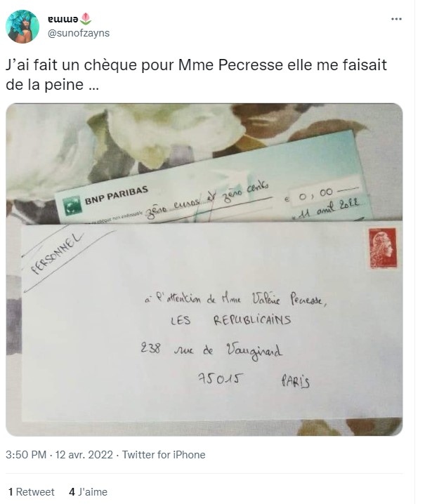Click the red Marianne stamp in photo
This screenshot has width=432, height=504.
pos(383,248)
